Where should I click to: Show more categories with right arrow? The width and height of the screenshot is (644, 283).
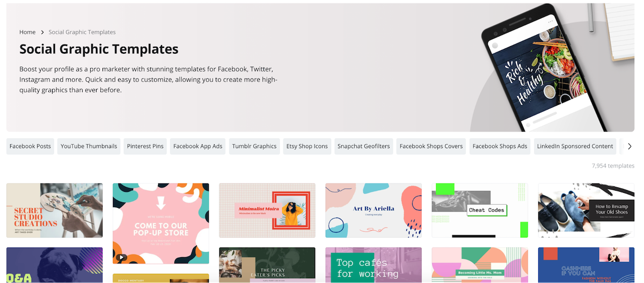630,146
